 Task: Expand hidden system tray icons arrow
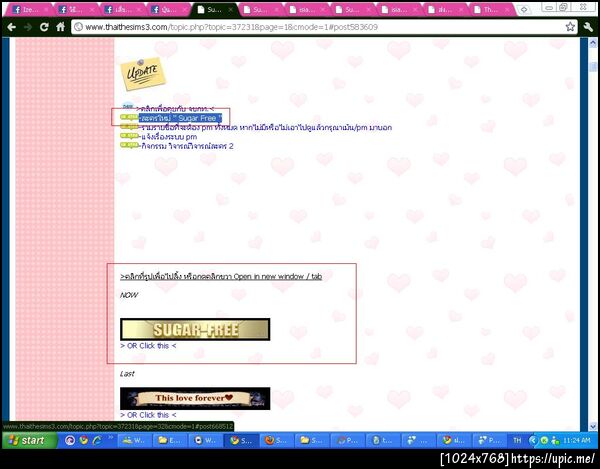coord(533,440)
